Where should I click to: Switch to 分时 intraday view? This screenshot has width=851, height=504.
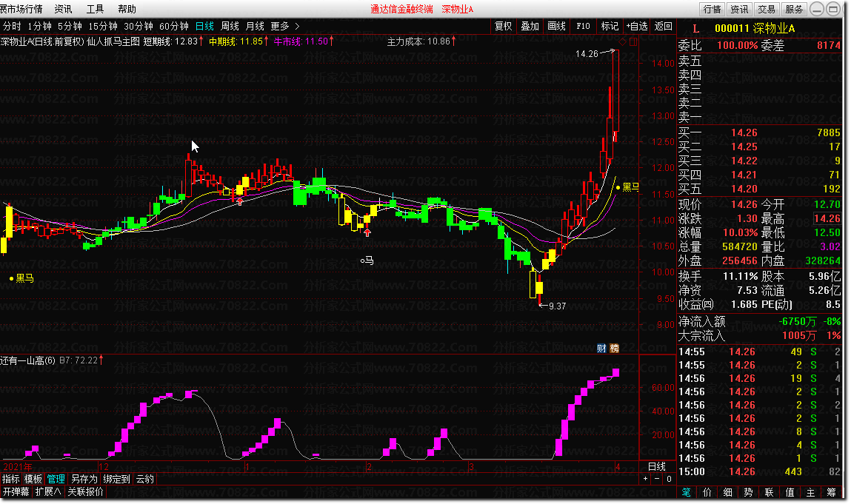pos(12,26)
